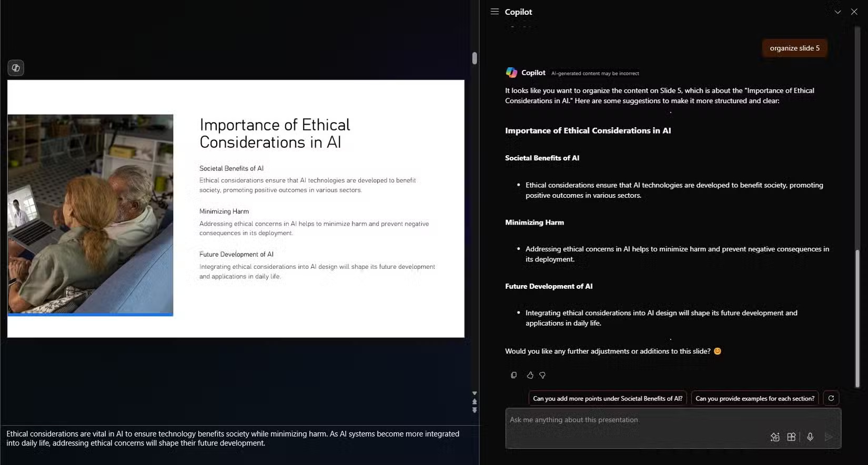Open the prompt guide sparkle icon
The image size is (868, 465).
coord(775,437)
